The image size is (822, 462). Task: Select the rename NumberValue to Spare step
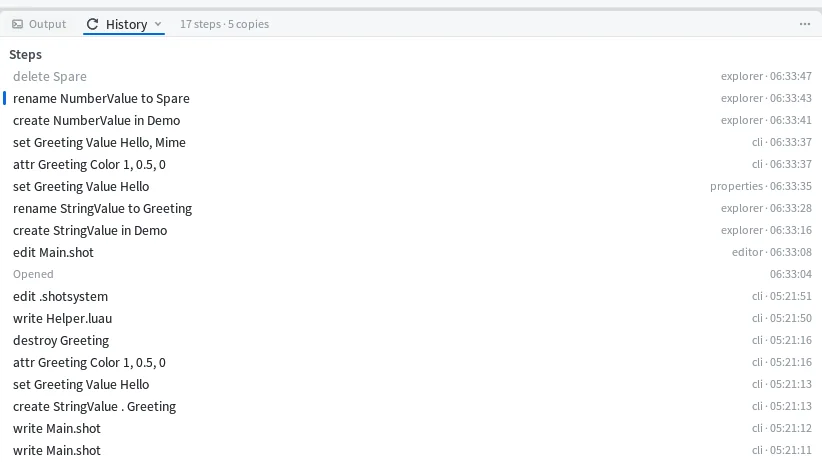[x=411, y=99]
